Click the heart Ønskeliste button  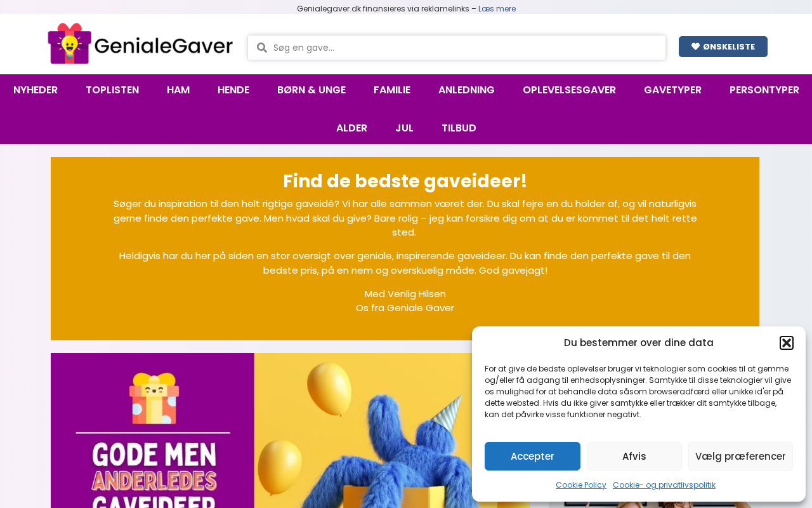[723, 46]
